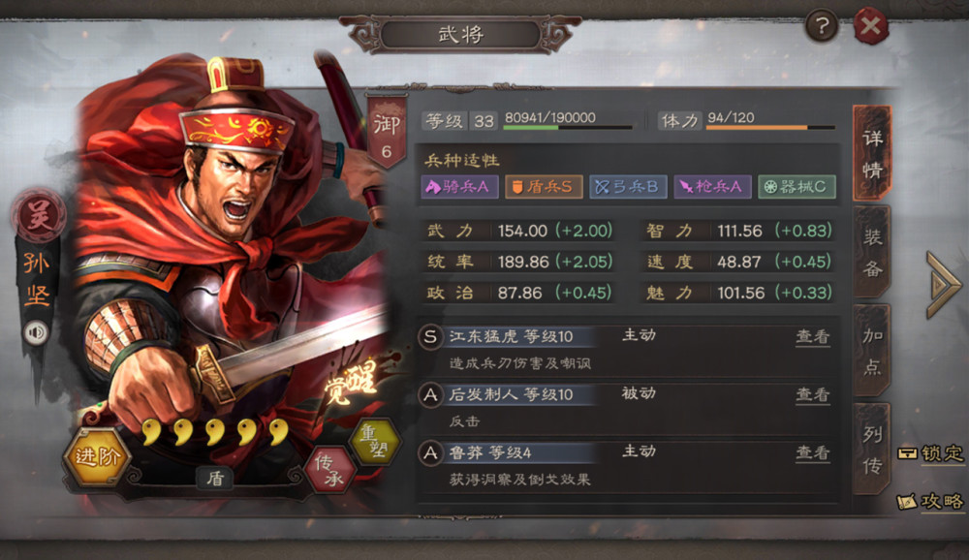
Task: Play Sun Jian's voice with speaker icon
Action: click(x=36, y=333)
